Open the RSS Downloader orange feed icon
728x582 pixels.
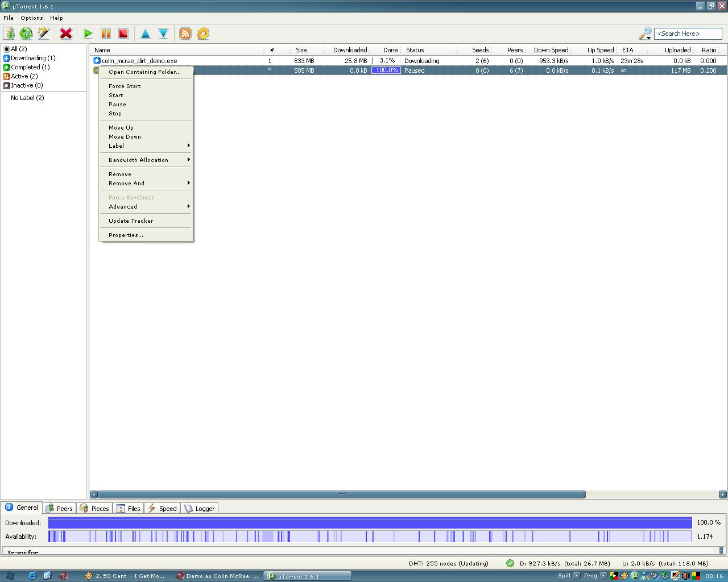[x=185, y=34]
